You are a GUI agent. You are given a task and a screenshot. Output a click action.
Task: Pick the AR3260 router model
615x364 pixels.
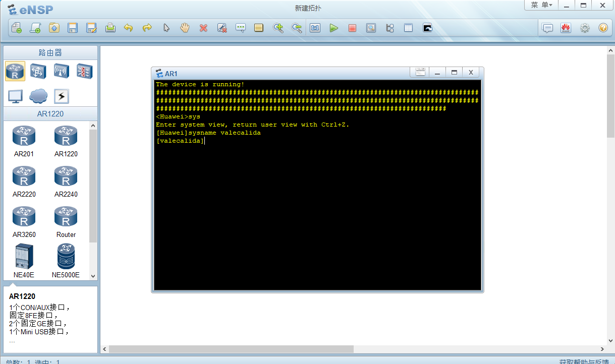(24, 222)
